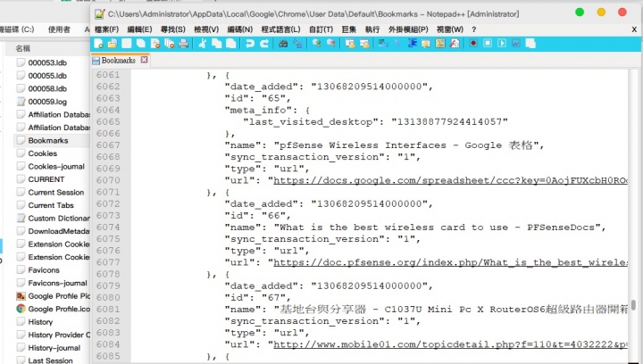Click the Cut scissors icon
Screen dimensions: 643x364
pyautogui.click(x=202, y=44)
